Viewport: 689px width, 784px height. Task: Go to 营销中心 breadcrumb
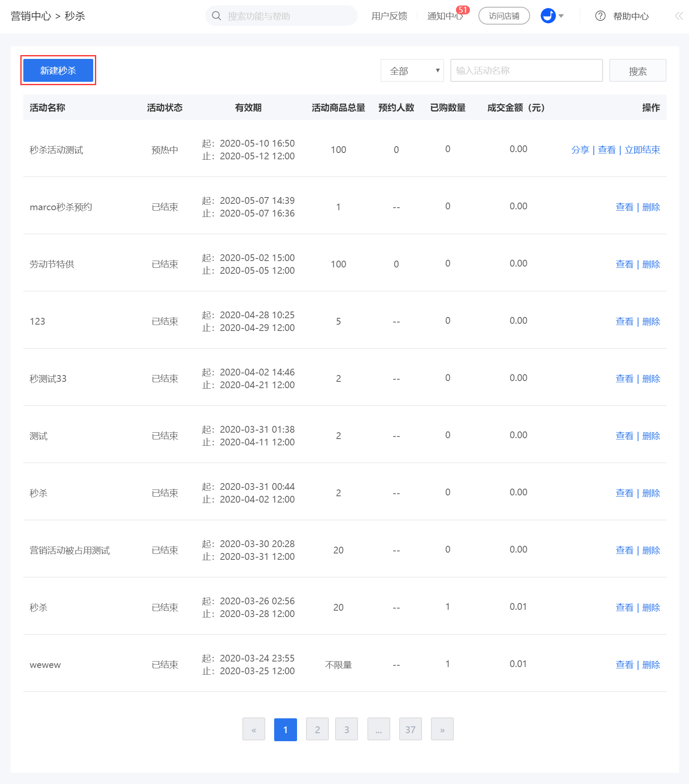(x=31, y=16)
